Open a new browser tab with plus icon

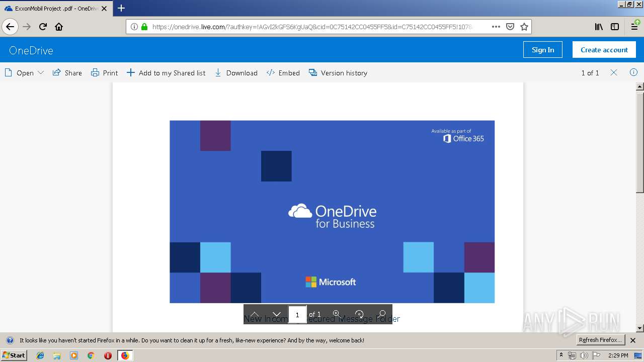121,8
